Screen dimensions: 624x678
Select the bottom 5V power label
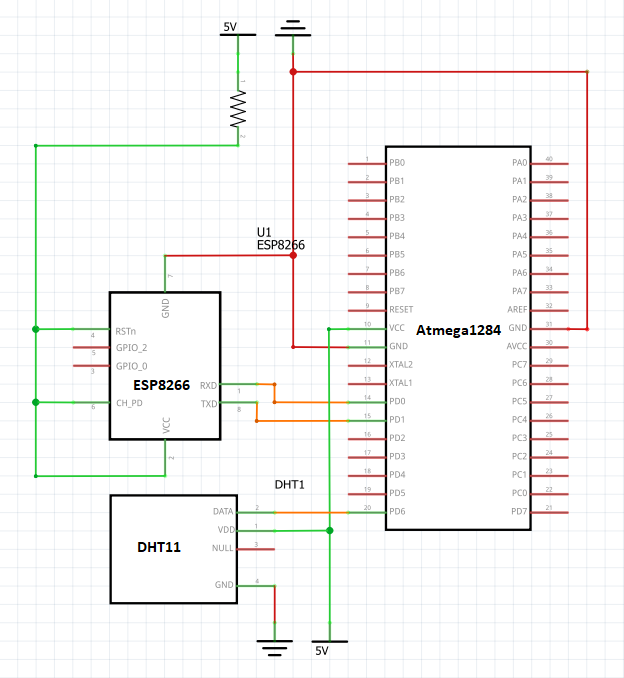click(x=322, y=651)
